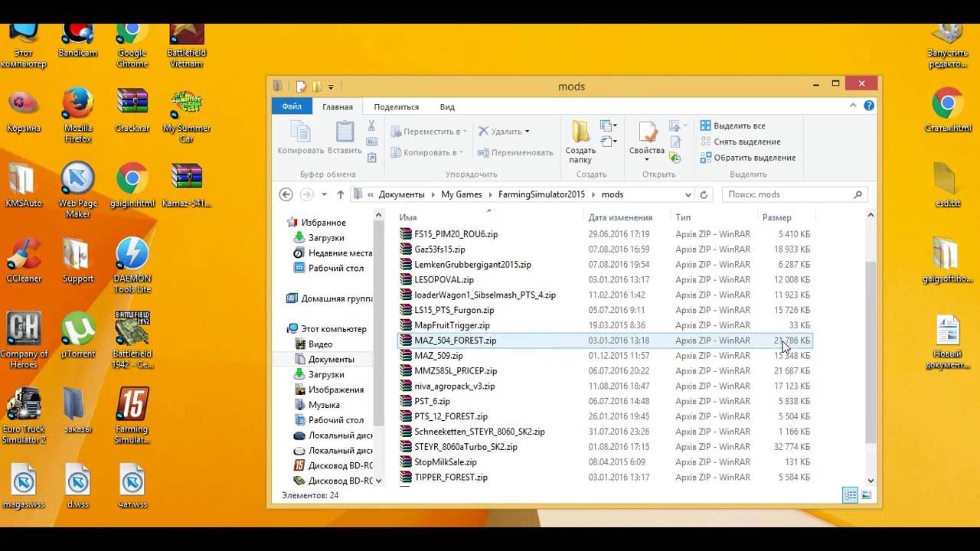Open the DAEMON Tools Lite desktop icon

(x=132, y=266)
